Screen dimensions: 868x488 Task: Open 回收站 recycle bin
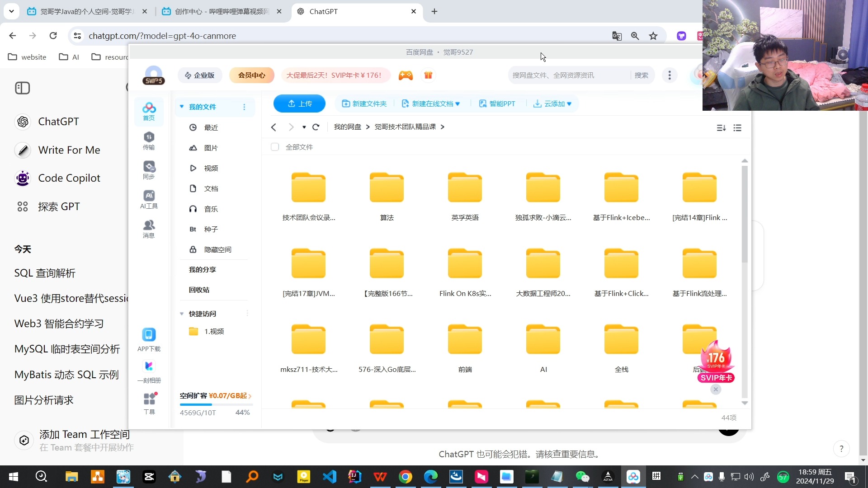[199, 290]
